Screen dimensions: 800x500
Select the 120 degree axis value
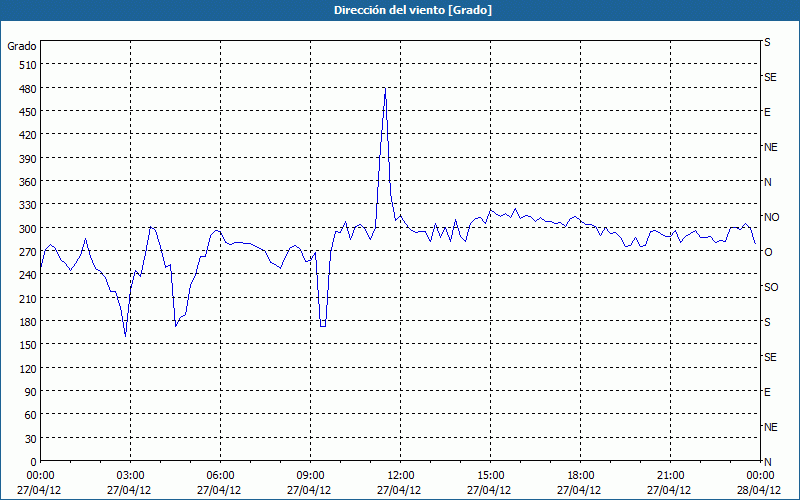(x=29, y=368)
